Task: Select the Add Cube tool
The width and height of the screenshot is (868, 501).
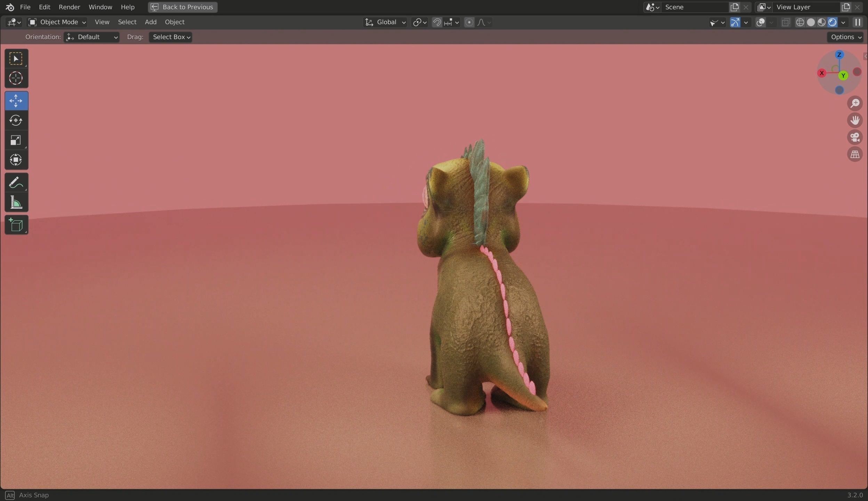Action: pyautogui.click(x=16, y=225)
